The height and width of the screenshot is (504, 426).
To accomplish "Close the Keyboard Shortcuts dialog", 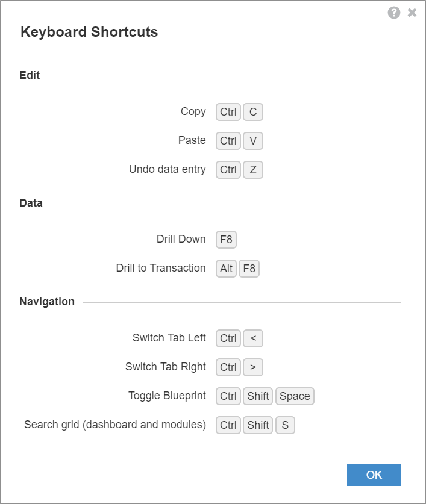I will pos(412,13).
